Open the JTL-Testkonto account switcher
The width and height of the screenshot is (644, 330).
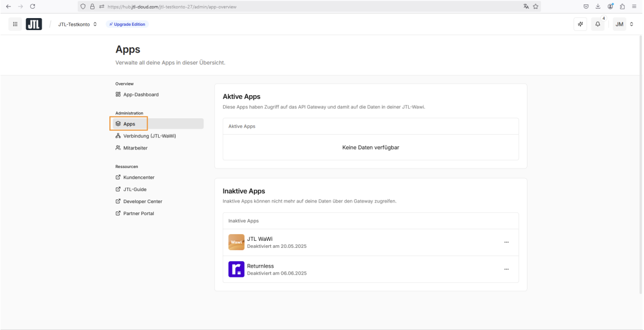click(78, 24)
